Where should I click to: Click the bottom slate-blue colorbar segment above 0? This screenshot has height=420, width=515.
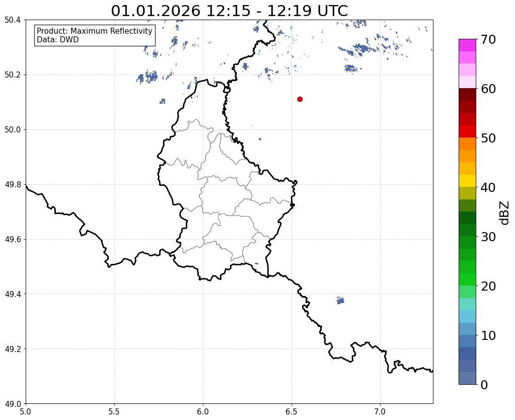click(x=467, y=378)
